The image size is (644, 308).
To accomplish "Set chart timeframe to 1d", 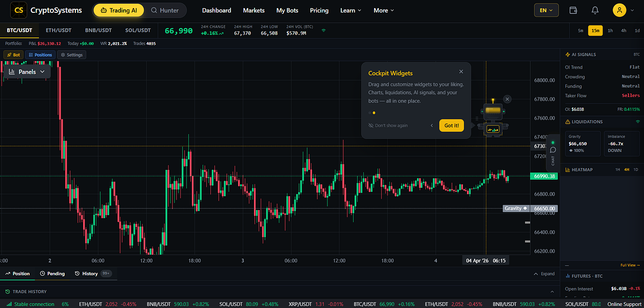I will [637, 30].
